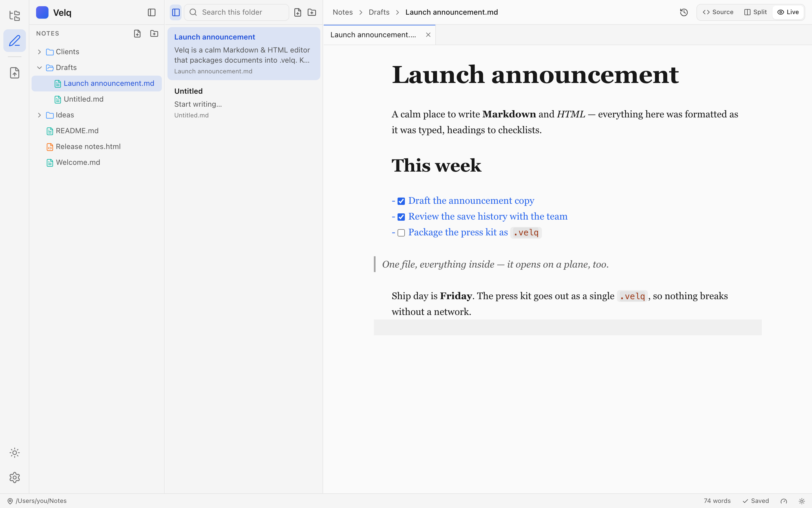
Task: Open the Launch announcement note card
Action: tap(244, 53)
